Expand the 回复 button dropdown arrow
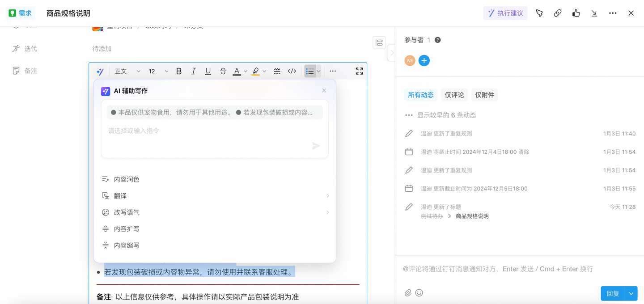The image size is (644, 304). click(631, 293)
